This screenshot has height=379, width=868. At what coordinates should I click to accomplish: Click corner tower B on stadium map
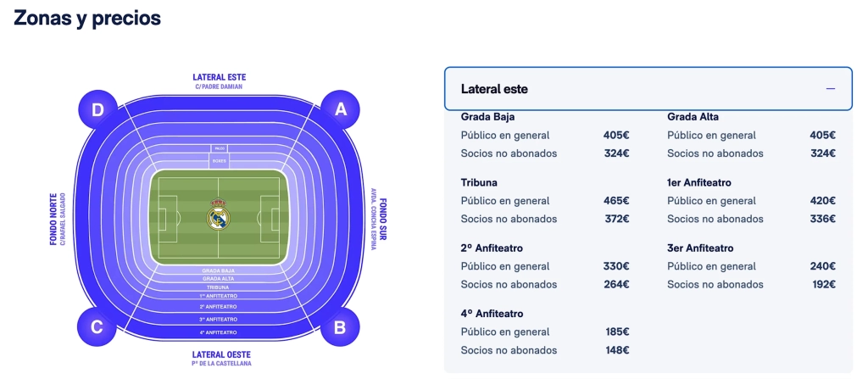tap(341, 326)
